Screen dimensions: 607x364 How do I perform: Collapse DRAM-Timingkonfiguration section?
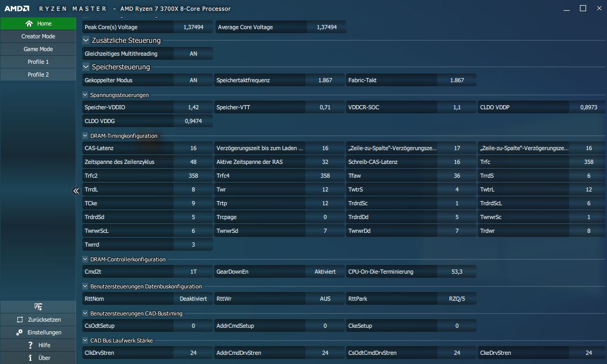85,136
